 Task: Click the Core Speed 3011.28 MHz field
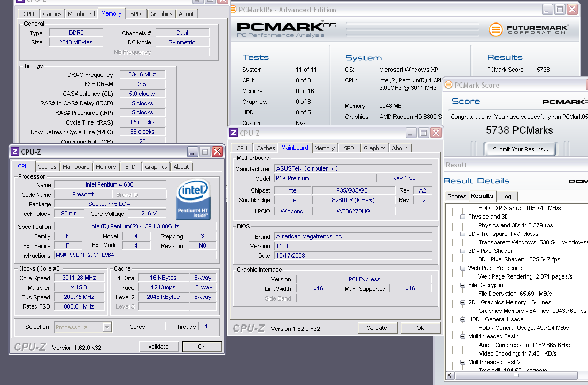point(79,278)
